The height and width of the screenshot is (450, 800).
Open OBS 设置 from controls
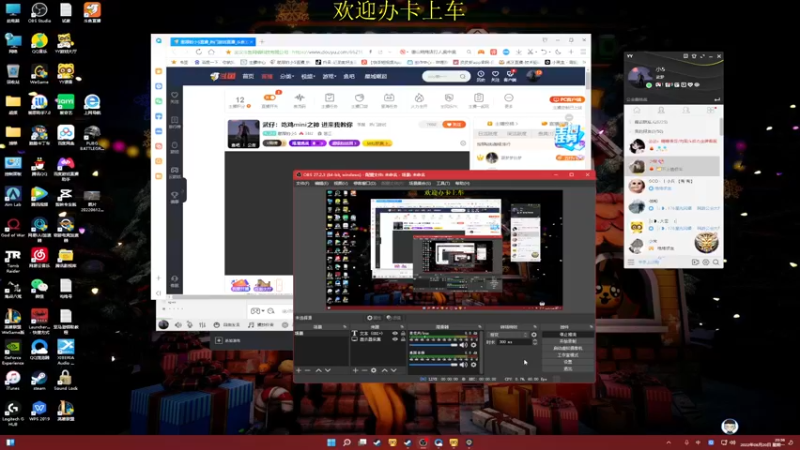(x=568, y=362)
